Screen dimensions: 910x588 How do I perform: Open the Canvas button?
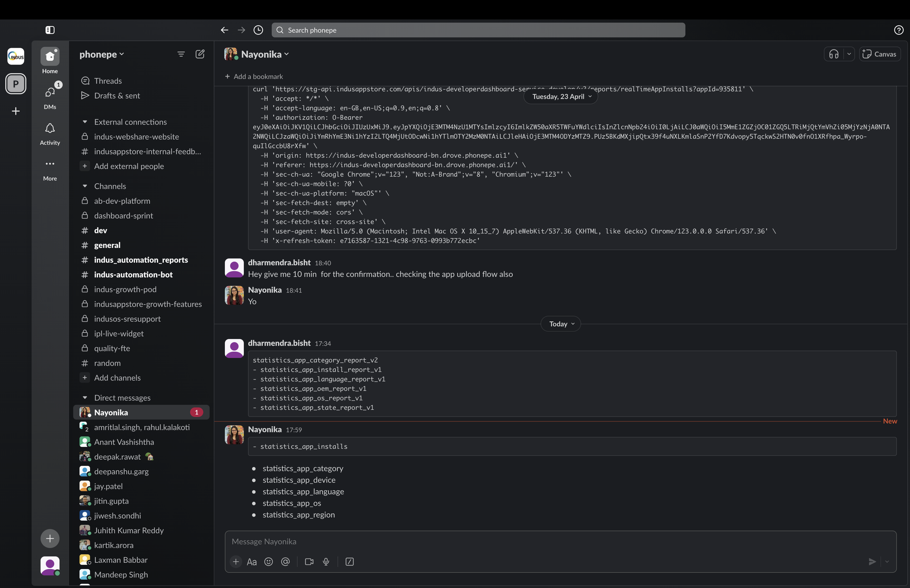pyautogui.click(x=880, y=54)
